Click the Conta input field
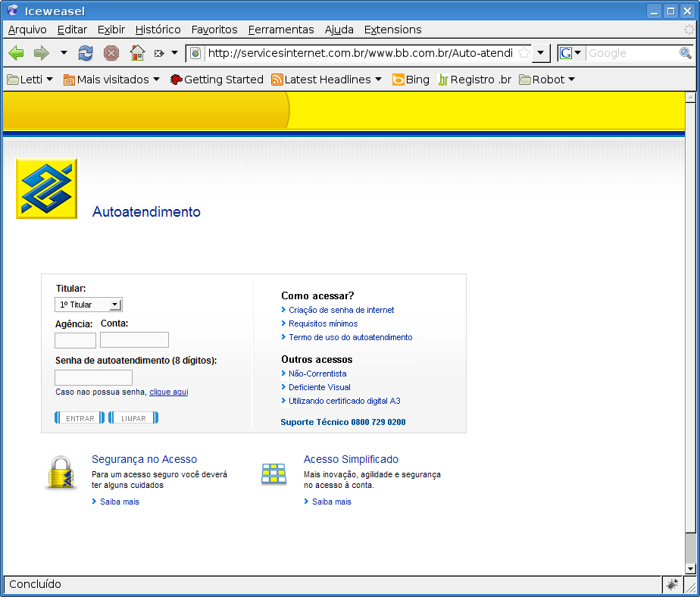The height and width of the screenshot is (597, 700). [134, 340]
